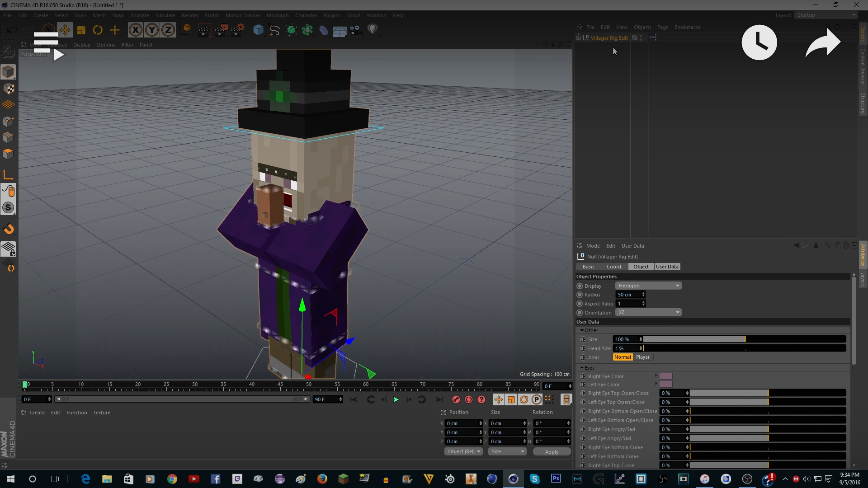Screen dimensions: 868x488
Task: Add a Subdivision Surface generator
Action: pyautogui.click(x=291, y=30)
